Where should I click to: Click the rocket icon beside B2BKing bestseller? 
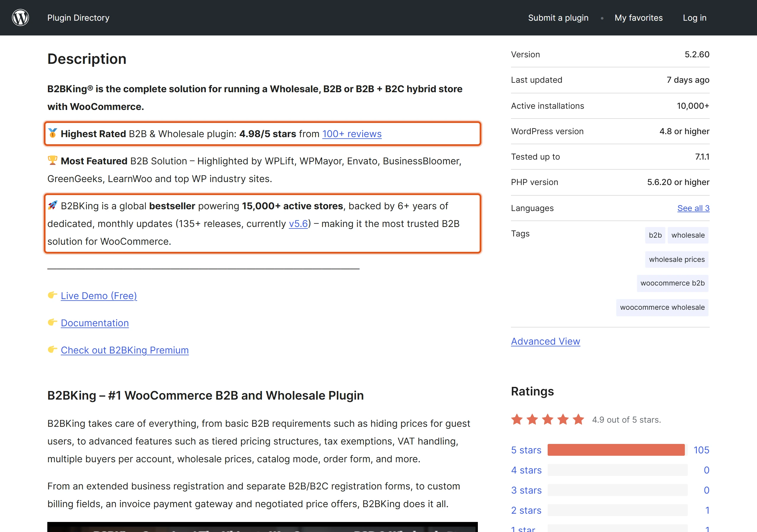tap(52, 205)
